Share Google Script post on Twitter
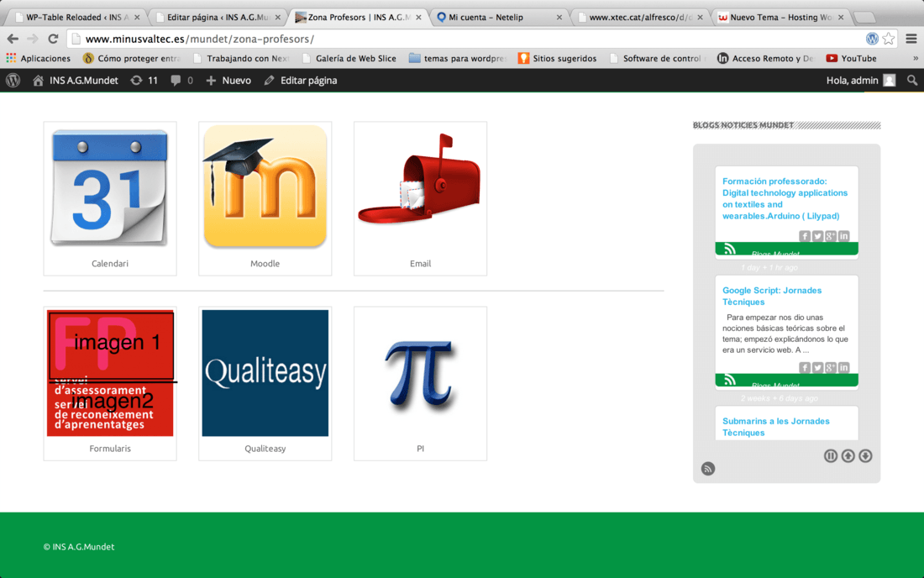The width and height of the screenshot is (924, 578). 817,368
